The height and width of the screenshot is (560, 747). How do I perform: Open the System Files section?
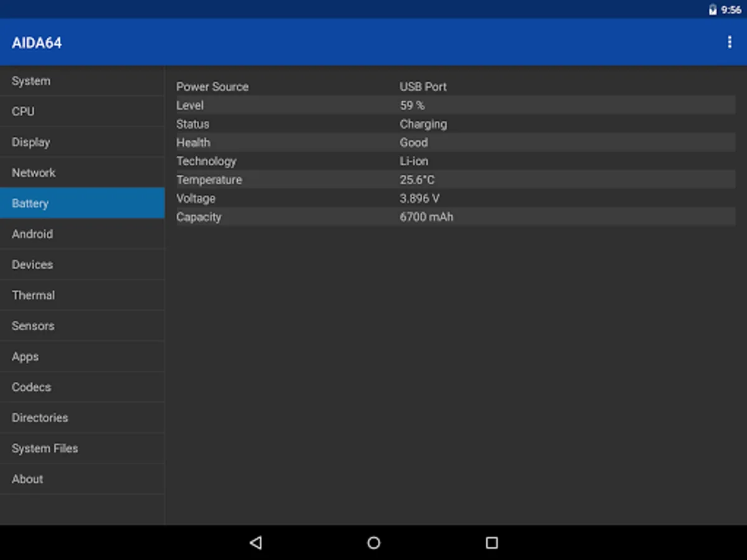coord(82,448)
